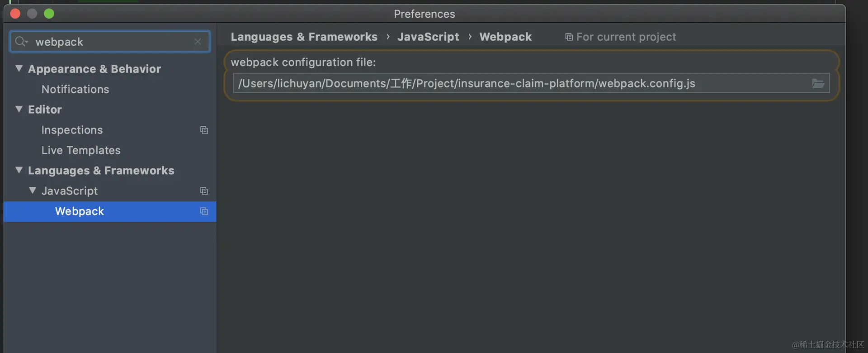The image size is (868, 353).
Task: Collapse the JavaScript tree node
Action: (33, 191)
